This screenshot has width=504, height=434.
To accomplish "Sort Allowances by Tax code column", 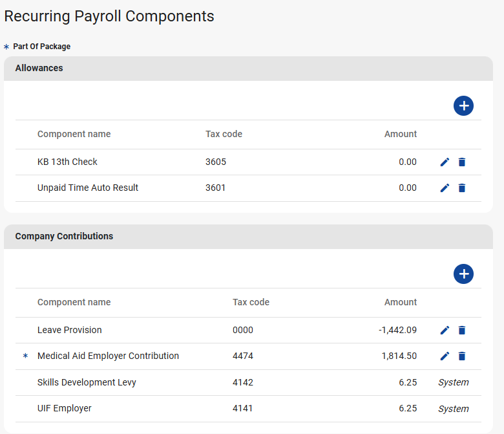I will 224,134.
